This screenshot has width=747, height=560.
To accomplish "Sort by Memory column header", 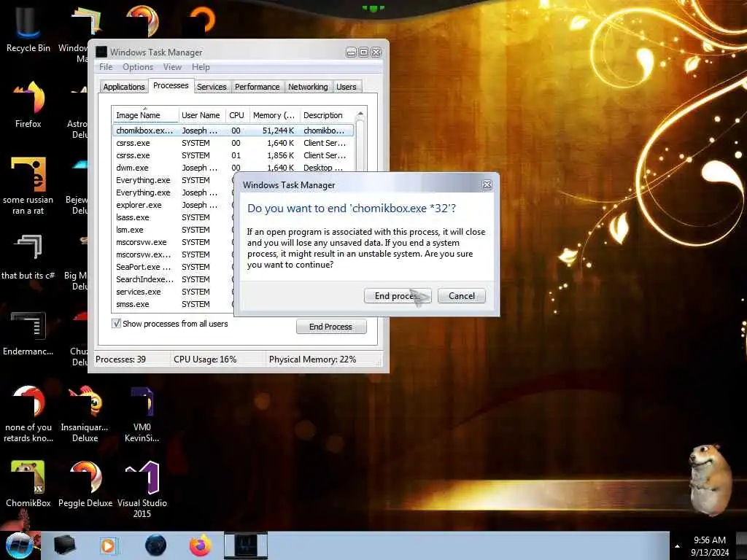I will point(274,115).
